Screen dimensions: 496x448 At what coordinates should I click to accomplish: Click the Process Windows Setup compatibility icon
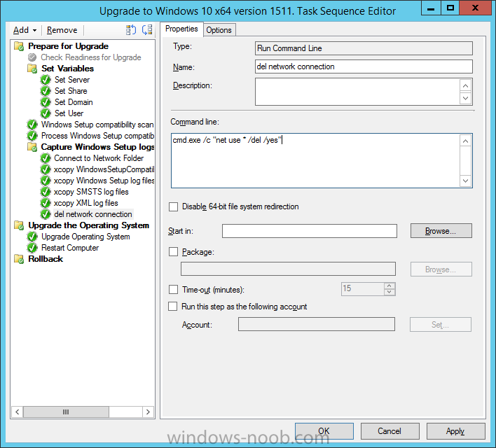[32, 136]
